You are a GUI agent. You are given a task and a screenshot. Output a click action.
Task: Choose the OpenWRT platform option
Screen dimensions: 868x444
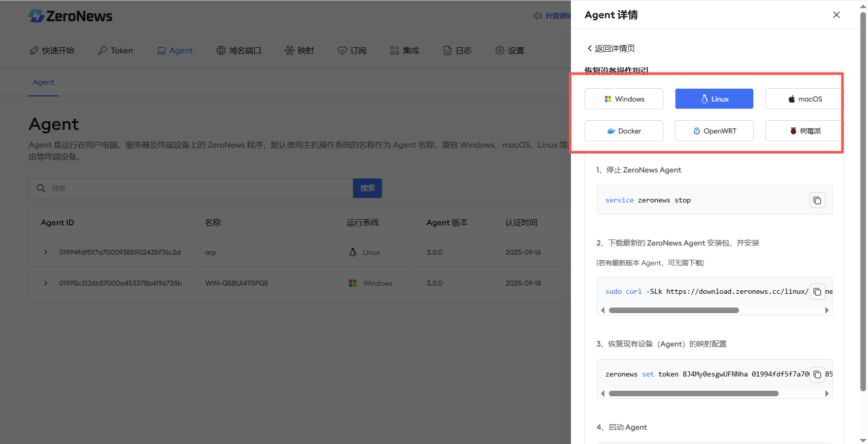[x=714, y=131]
